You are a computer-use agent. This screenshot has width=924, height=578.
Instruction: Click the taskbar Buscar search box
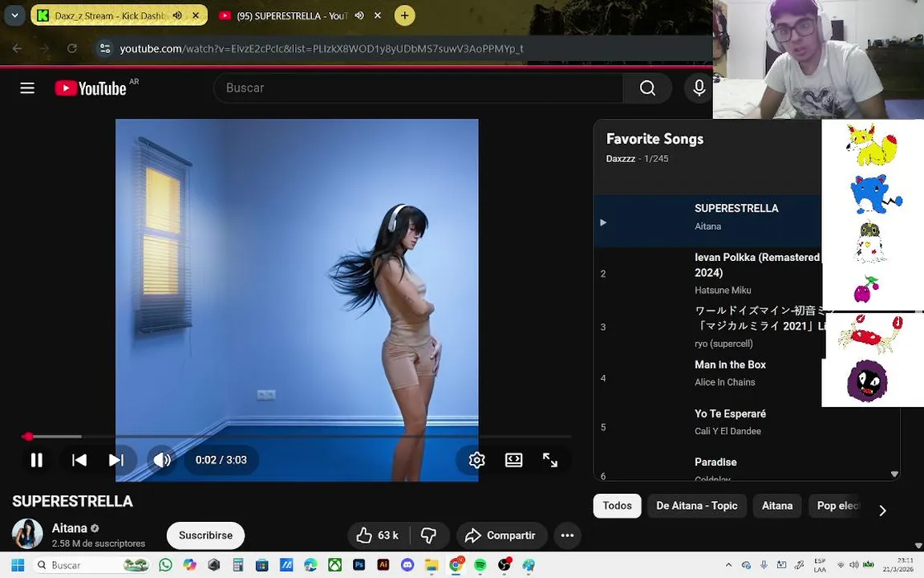pos(91,565)
